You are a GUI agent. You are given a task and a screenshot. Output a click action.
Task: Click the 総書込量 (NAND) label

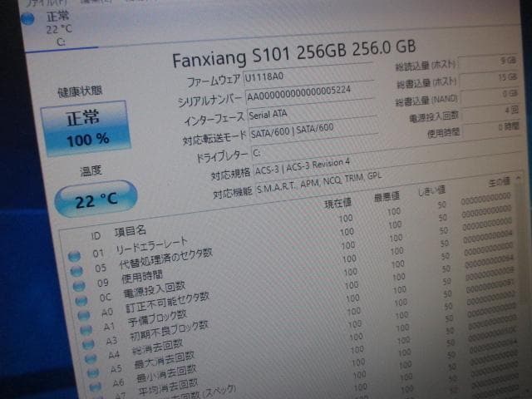(426, 101)
